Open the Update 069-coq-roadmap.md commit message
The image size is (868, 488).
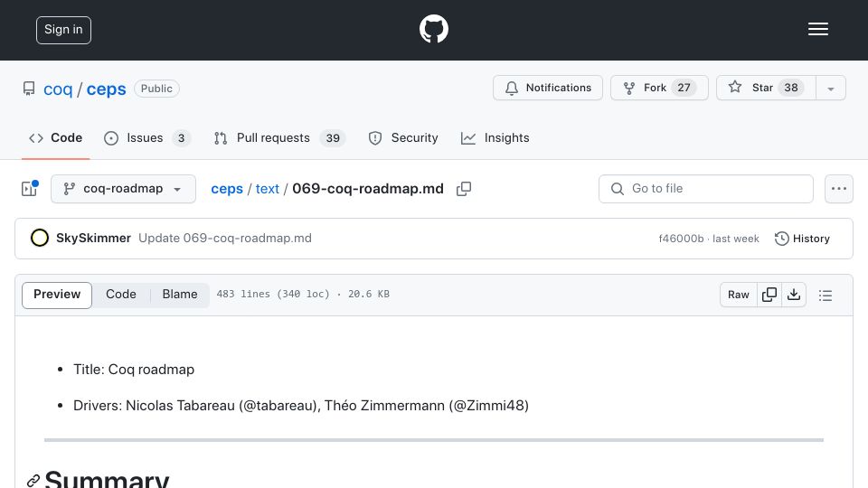225,238
